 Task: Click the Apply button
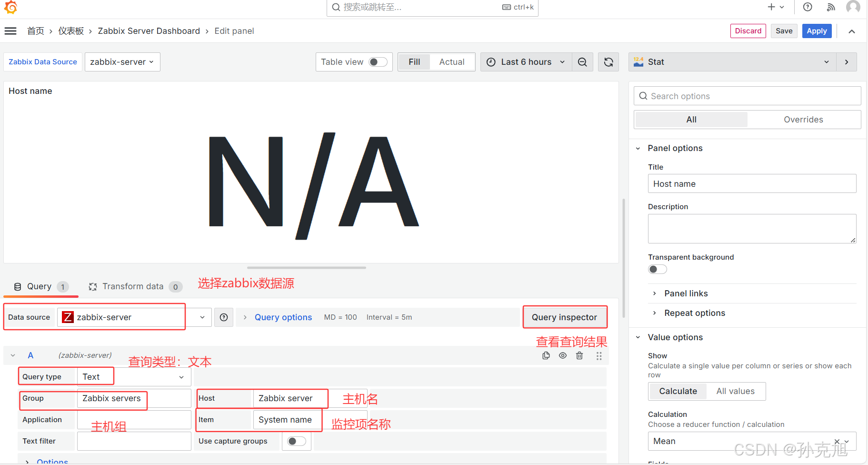click(x=817, y=31)
